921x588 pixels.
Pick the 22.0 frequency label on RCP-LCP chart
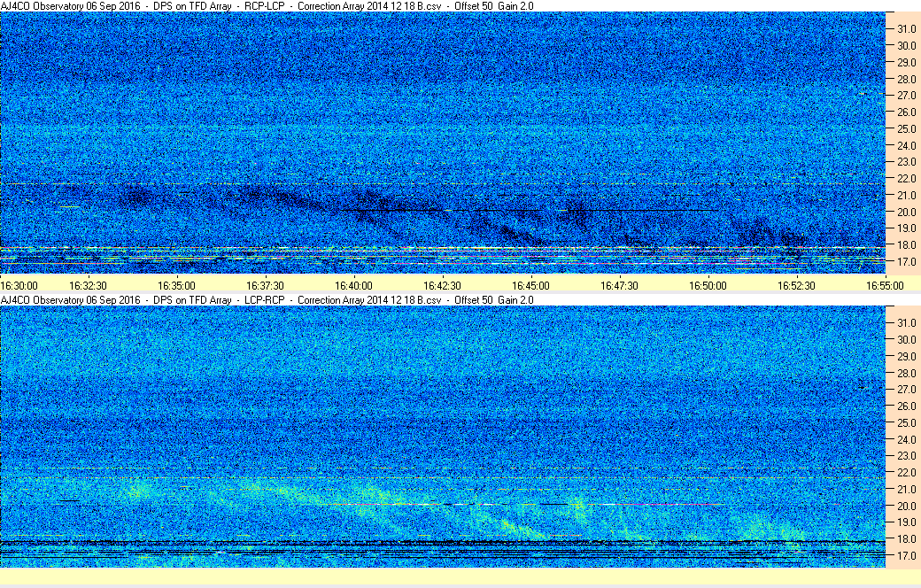(906, 179)
